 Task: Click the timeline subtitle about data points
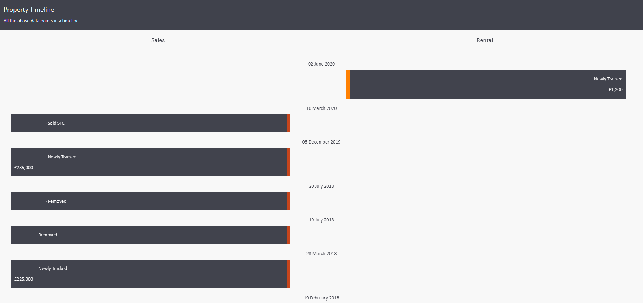click(41, 21)
